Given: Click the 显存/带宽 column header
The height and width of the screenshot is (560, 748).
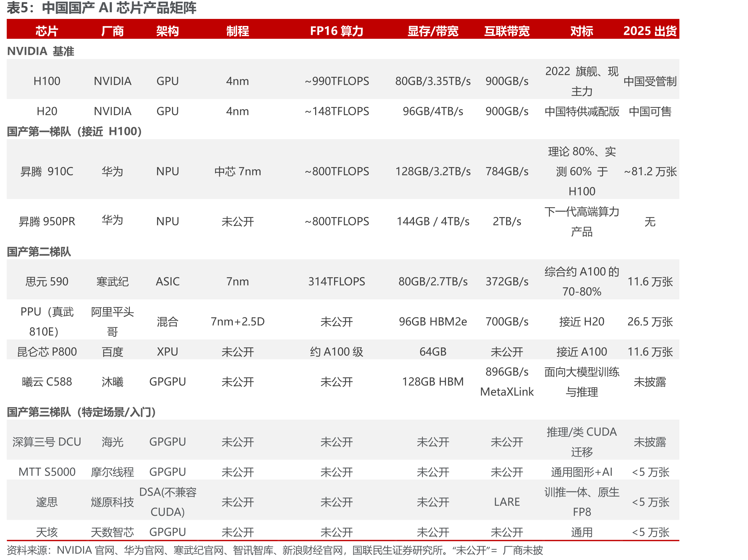Looking at the screenshot, I should pos(433,31).
